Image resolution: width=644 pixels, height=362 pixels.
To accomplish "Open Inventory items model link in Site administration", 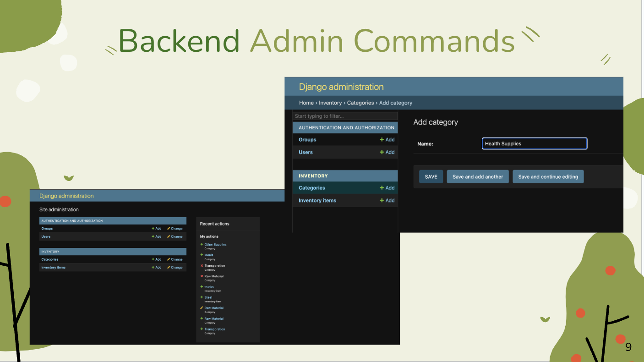I will click(53, 268).
